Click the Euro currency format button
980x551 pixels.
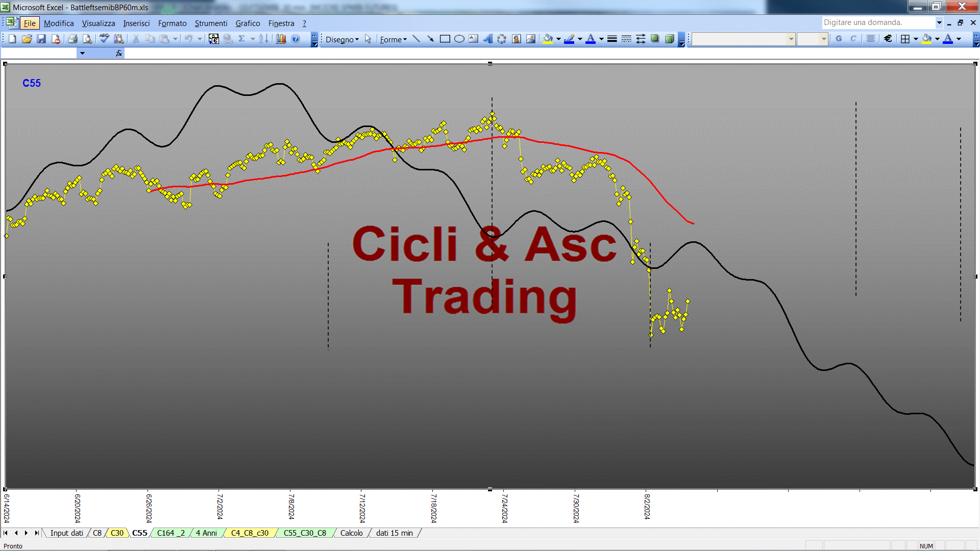(888, 39)
